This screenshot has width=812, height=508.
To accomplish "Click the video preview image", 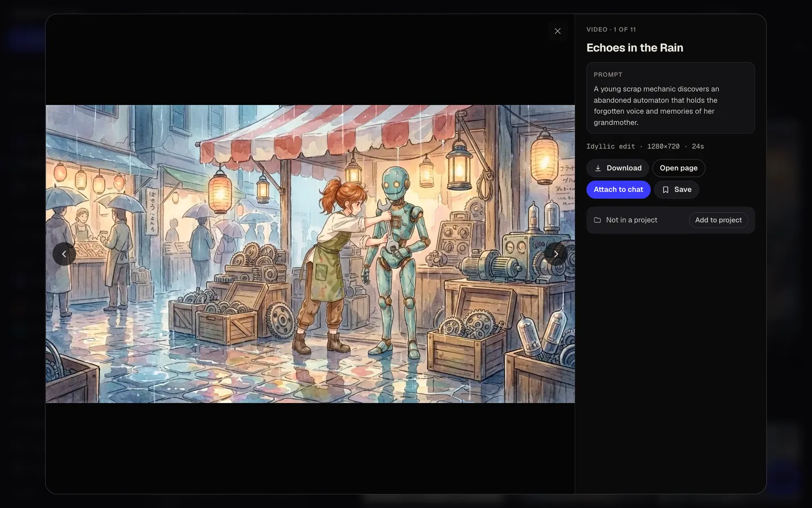I will (310, 254).
